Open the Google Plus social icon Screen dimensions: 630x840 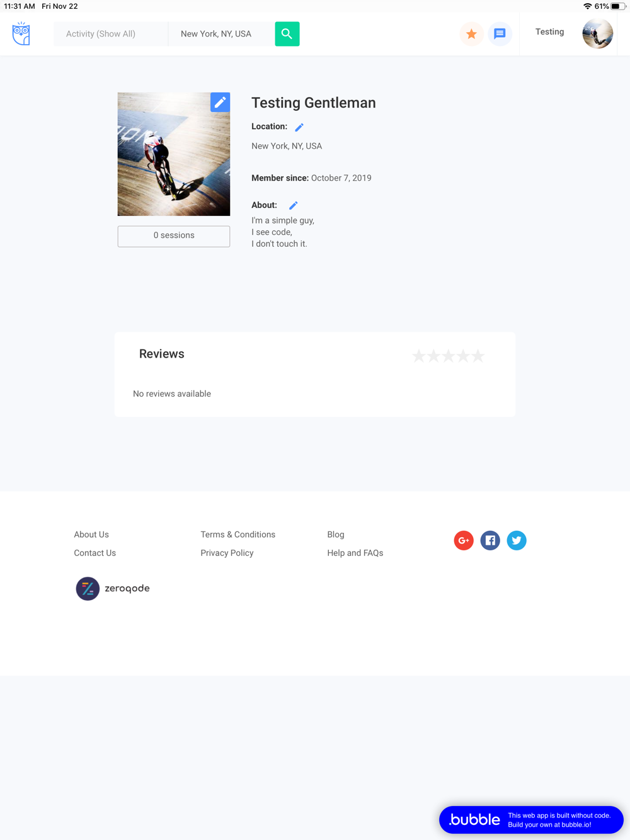click(x=464, y=540)
